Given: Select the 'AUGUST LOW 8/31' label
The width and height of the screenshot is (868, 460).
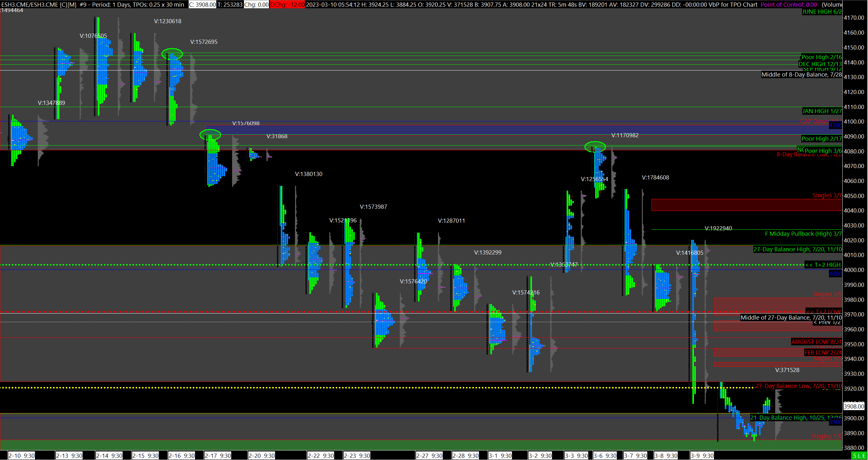Looking at the screenshot, I should [816, 342].
